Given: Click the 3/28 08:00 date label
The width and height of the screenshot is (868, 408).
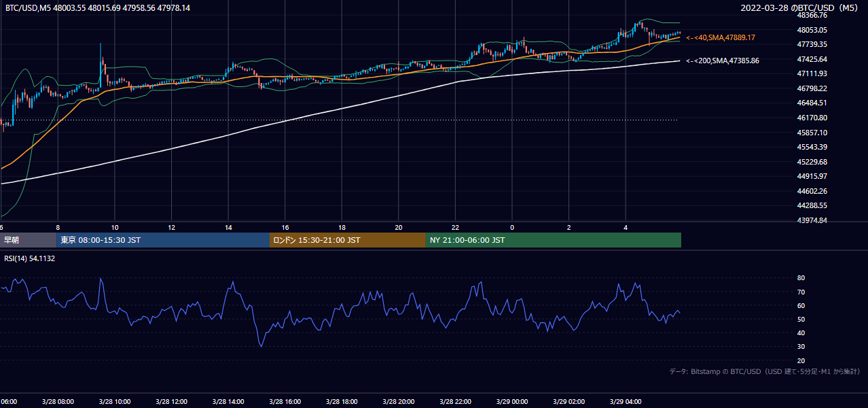Looking at the screenshot, I should 58,402.
